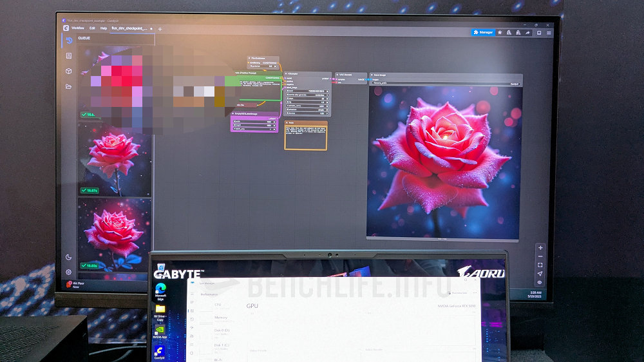644x362 pixels.
Task: Click the width field in EmptySD3LatentImage node
Action: tap(254, 122)
